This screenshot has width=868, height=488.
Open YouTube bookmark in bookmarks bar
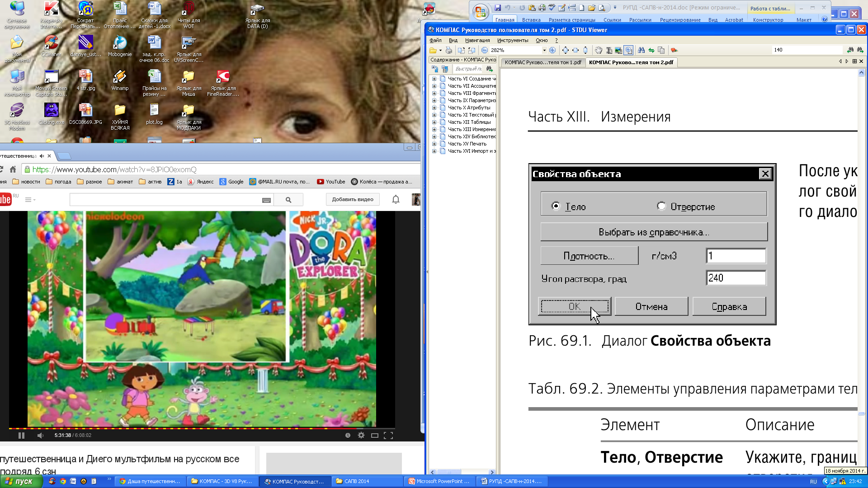click(331, 182)
